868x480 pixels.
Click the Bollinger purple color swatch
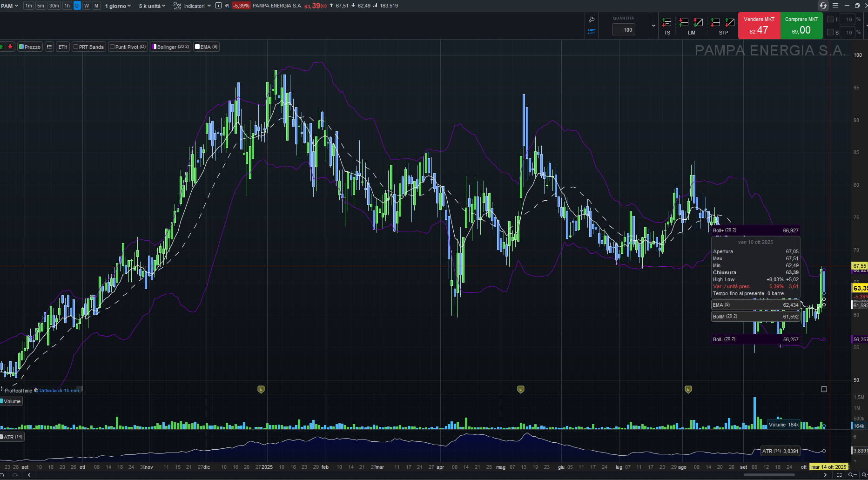[x=154, y=47]
